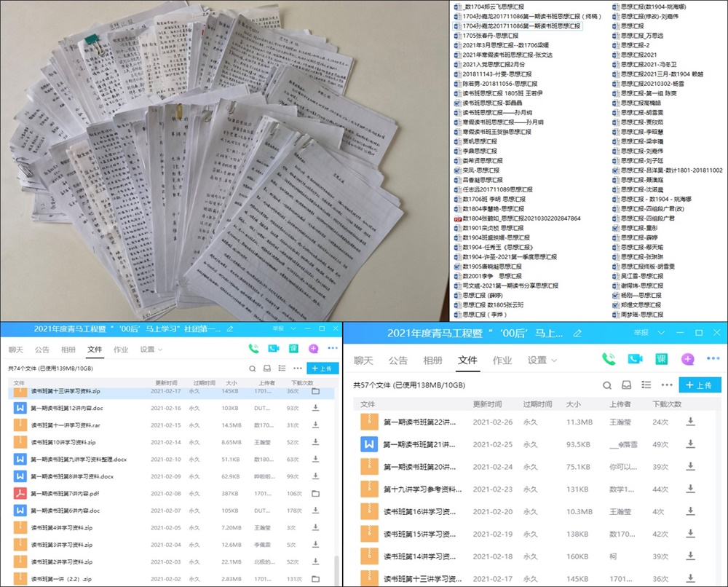This screenshot has height=587, width=728.
Task: Click the inbox tray icon in the 74-file window
Action: (x=267, y=369)
